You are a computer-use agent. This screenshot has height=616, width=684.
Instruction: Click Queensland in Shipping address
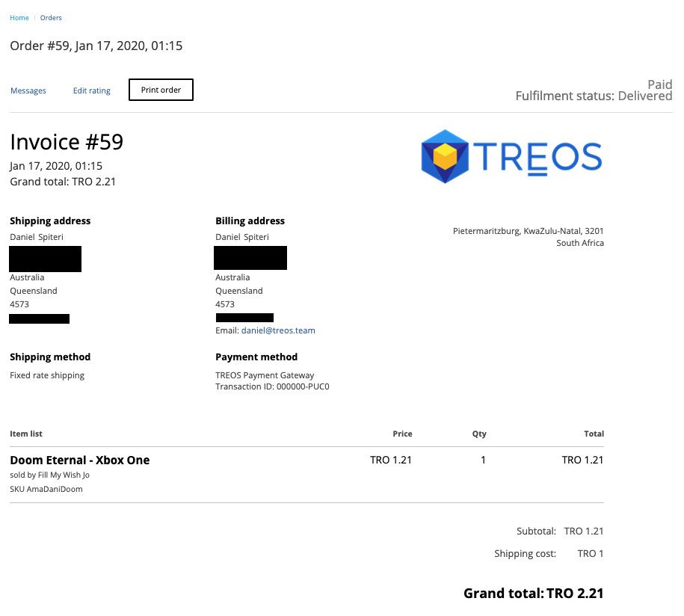[34, 291]
